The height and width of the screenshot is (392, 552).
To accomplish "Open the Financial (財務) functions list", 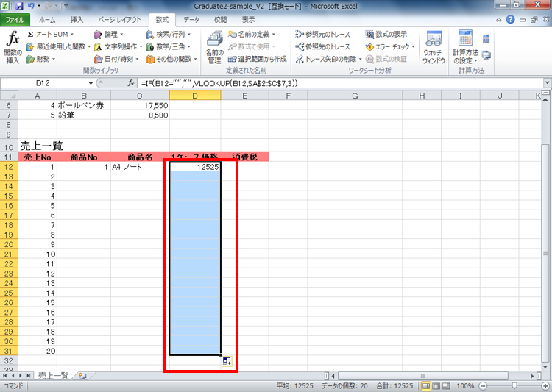I will click(x=41, y=59).
